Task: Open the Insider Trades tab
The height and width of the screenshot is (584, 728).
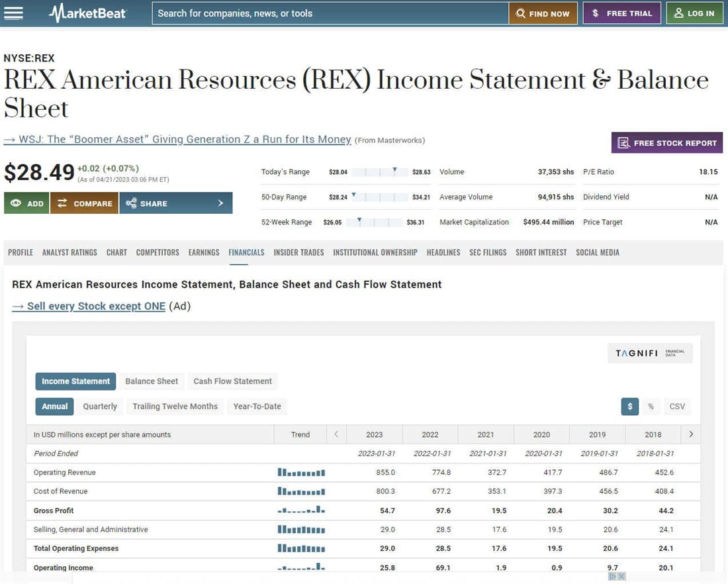Action: (x=298, y=252)
